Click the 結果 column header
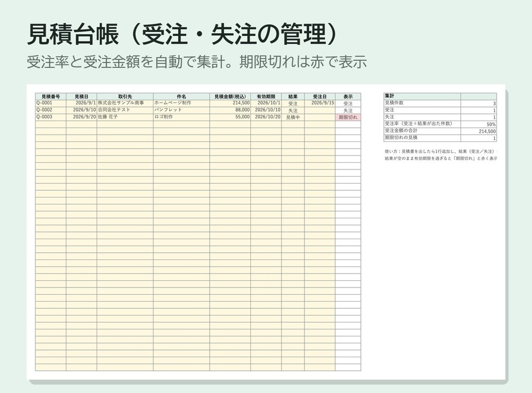This screenshot has width=532, height=393. pyautogui.click(x=293, y=96)
